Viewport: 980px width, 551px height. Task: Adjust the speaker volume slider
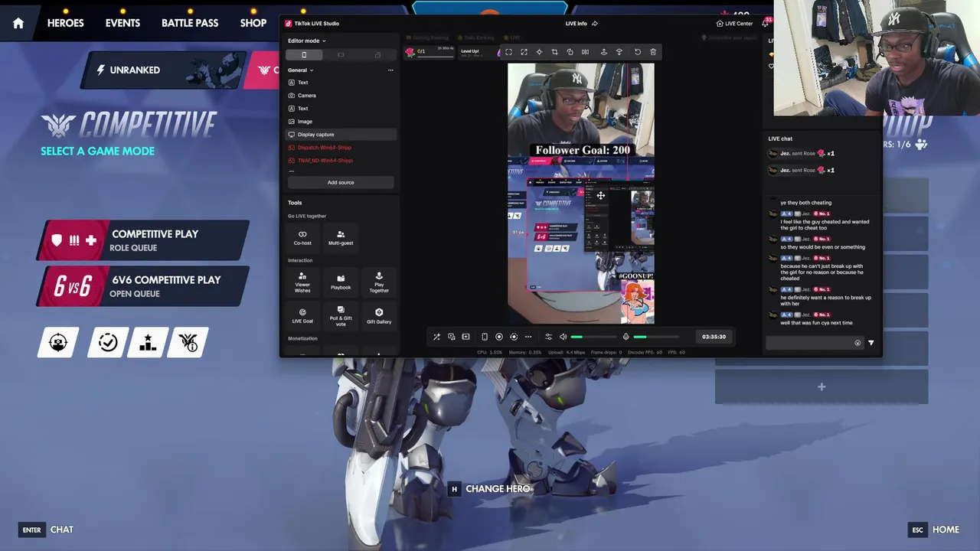point(593,337)
